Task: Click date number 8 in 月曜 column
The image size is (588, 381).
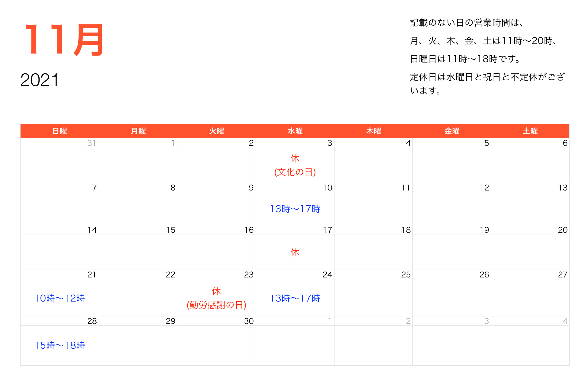Action: coord(173,188)
